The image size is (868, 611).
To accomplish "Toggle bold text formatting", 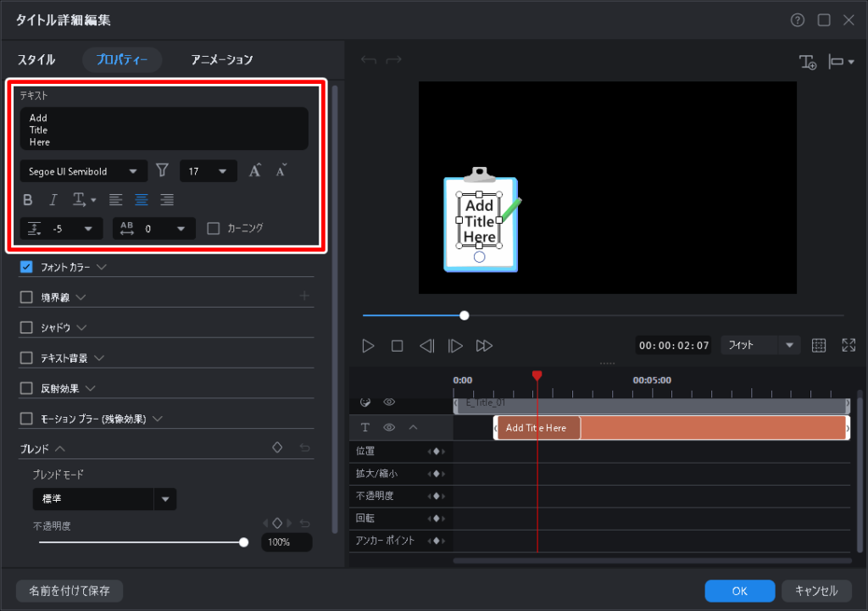I will (x=28, y=200).
